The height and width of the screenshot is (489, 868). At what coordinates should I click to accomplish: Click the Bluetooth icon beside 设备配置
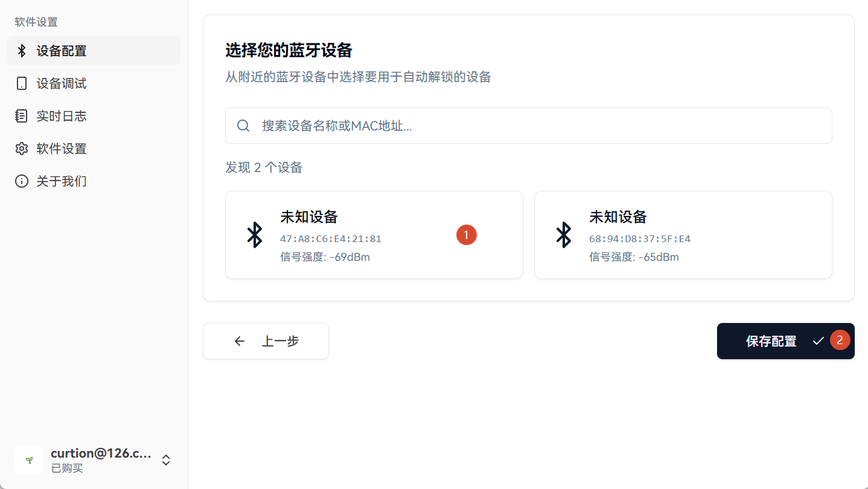click(22, 51)
